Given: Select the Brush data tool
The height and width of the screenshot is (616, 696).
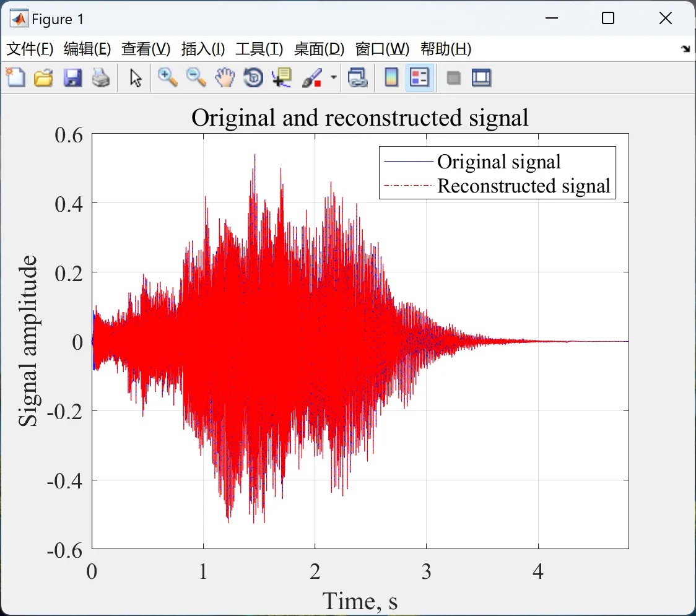Looking at the screenshot, I should (x=312, y=77).
